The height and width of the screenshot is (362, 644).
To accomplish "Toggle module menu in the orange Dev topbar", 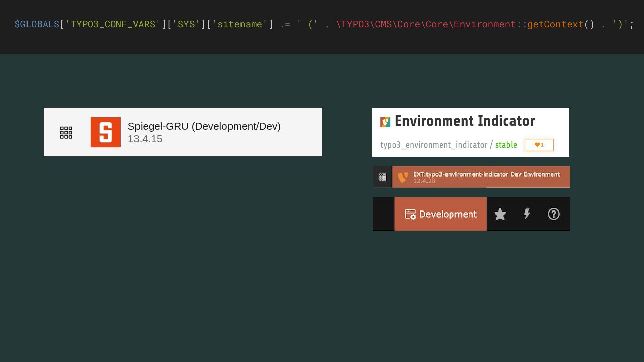I will pyautogui.click(x=383, y=177).
